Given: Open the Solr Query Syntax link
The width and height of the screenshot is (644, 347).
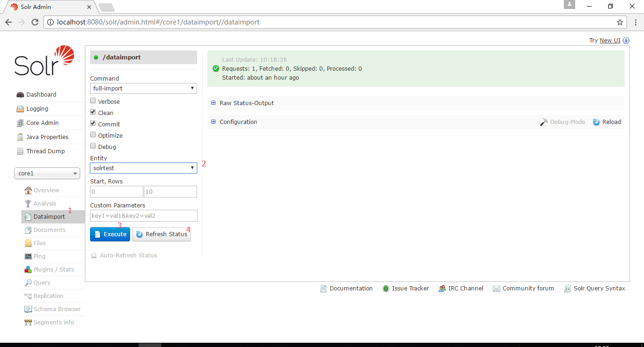Looking at the screenshot, I should (599, 289).
